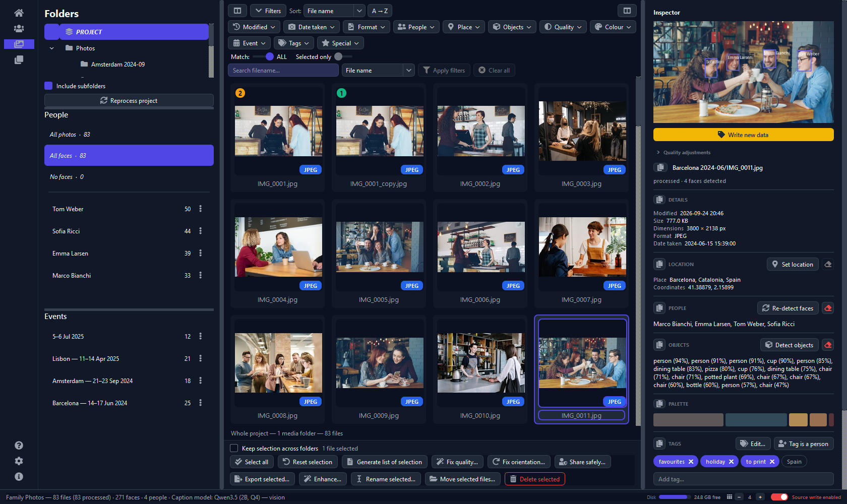Screen dimensions: 847x504
Task: Remove the favourites tag
Action: click(x=691, y=462)
